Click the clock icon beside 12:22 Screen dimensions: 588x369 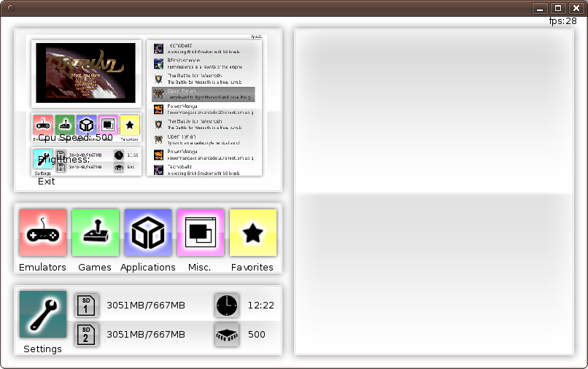(227, 306)
